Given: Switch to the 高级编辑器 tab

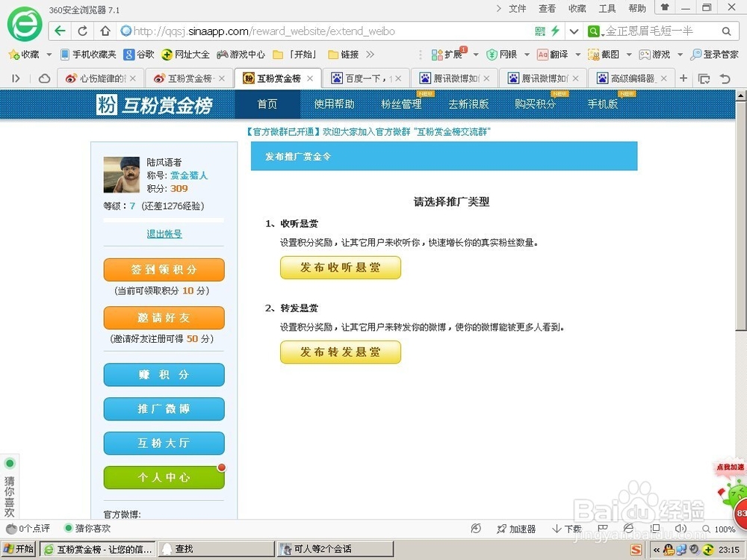Looking at the screenshot, I should (x=631, y=78).
